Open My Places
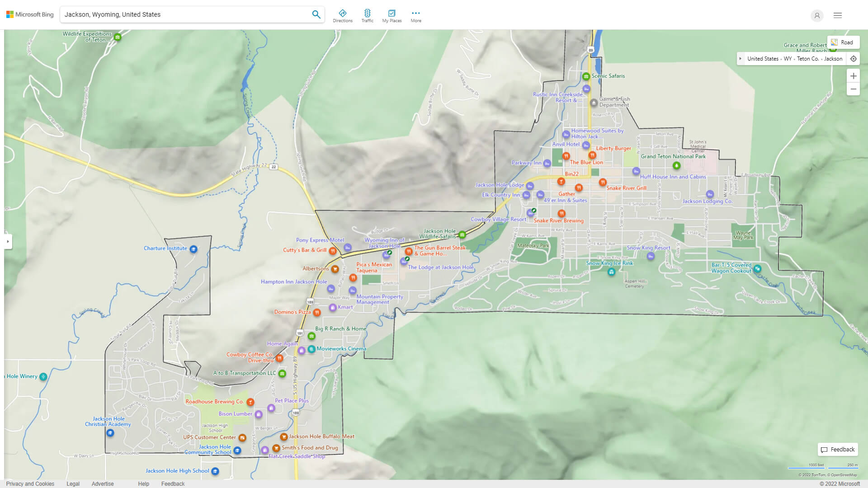 [392, 14]
